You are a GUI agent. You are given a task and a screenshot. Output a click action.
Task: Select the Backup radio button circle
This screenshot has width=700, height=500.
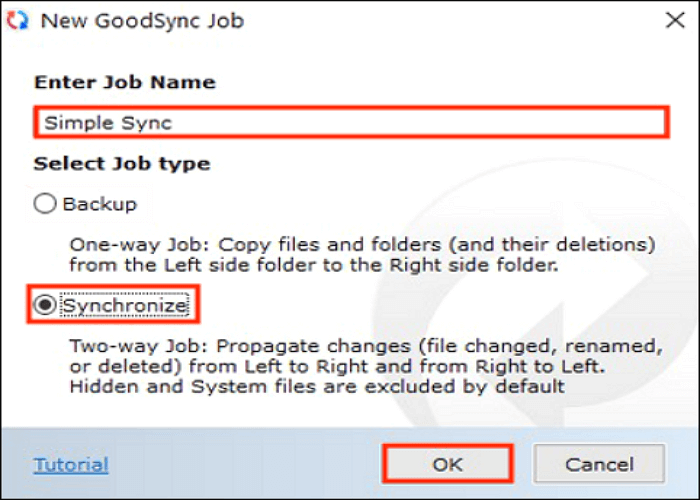pos(45,204)
